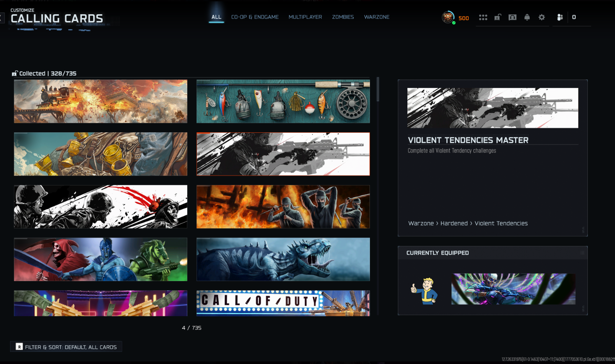Viewport: 615px width, 364px height.
Task: Click the party count 0
Action: coord(574,17)
